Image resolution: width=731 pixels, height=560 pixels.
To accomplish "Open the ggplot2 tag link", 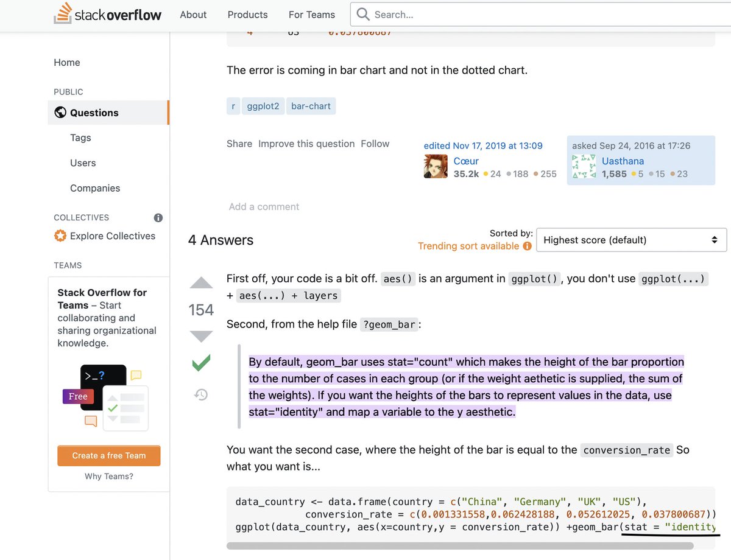I will [x=263, y=105].
